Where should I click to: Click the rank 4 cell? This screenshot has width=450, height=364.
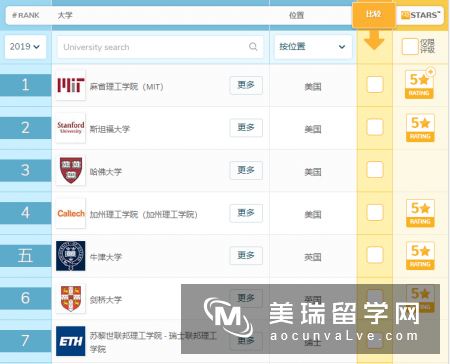[25, 213]
